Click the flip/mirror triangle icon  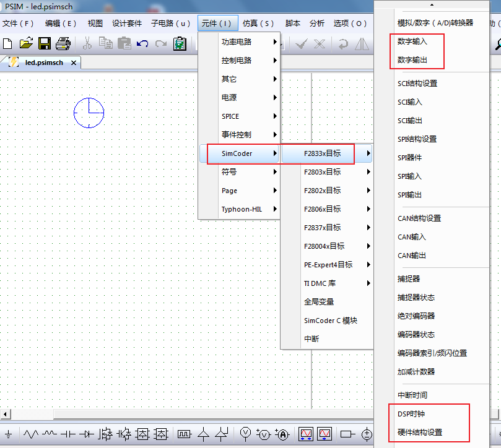pyautogui.click(x=362, y=44)
